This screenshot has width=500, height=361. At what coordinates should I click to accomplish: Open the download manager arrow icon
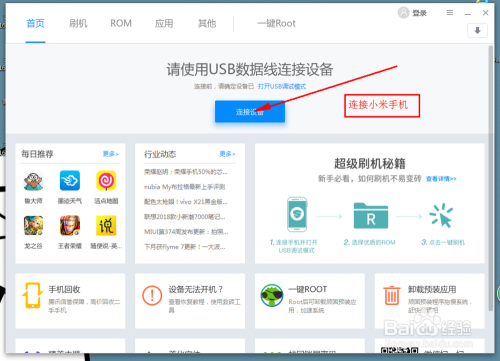click(477, 31)
